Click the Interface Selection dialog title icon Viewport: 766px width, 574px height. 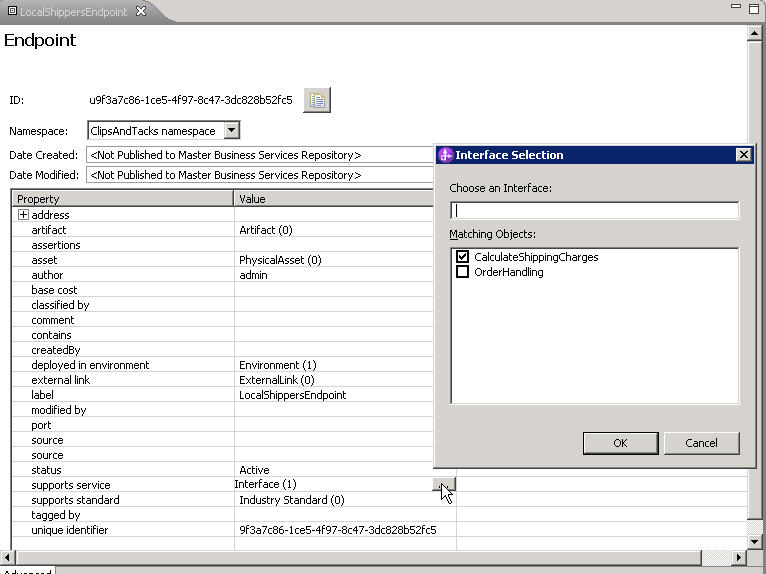pos(446,155)
